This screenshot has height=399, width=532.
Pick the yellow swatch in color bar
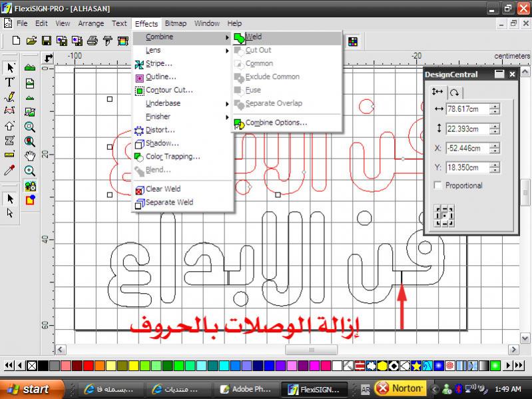[133, 366]
